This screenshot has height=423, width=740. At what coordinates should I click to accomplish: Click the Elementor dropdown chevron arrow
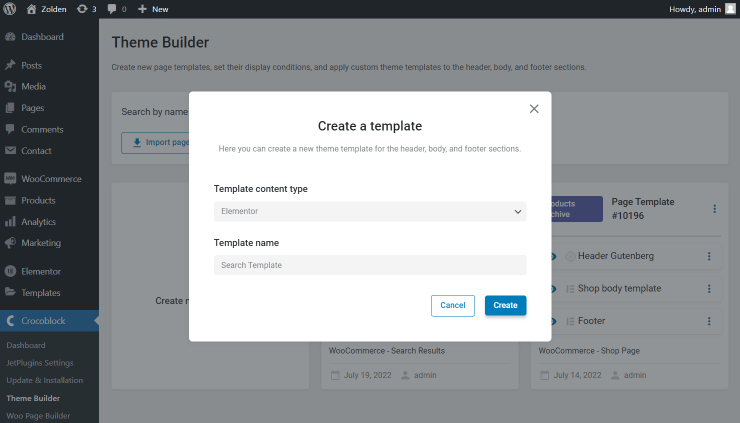[x=518, y=212]
